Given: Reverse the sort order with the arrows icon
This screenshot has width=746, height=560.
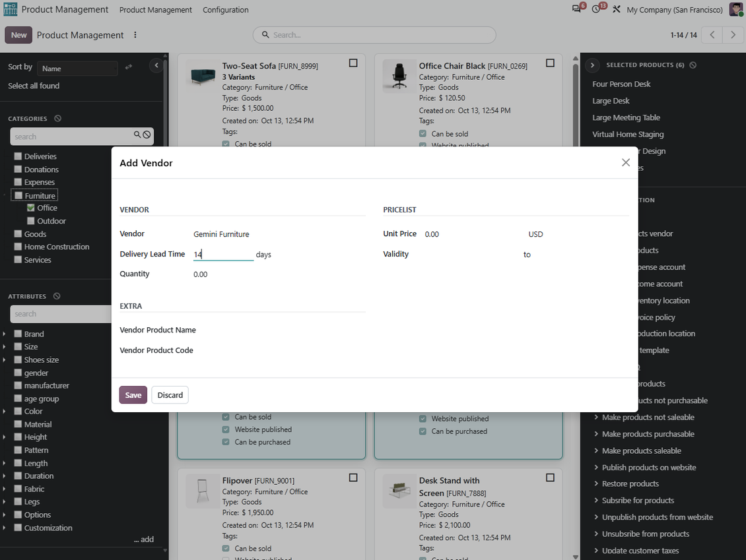Looking at the screenshot, I should coord(129,67).
